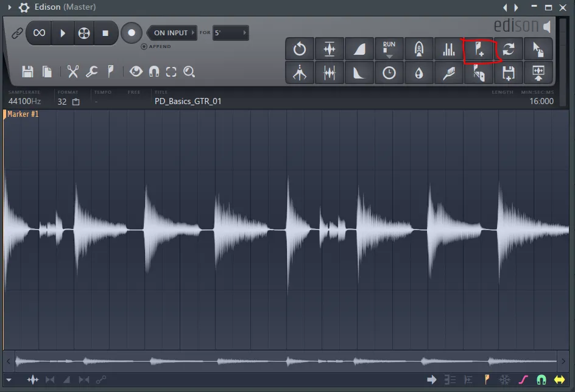The height and width of the screenshot is (392, 575).
Task: Apply the fade in tool
Action: (359, 49)
